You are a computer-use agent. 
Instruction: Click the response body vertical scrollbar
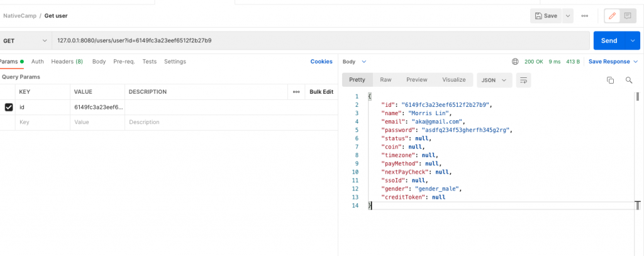pos(638,97)
